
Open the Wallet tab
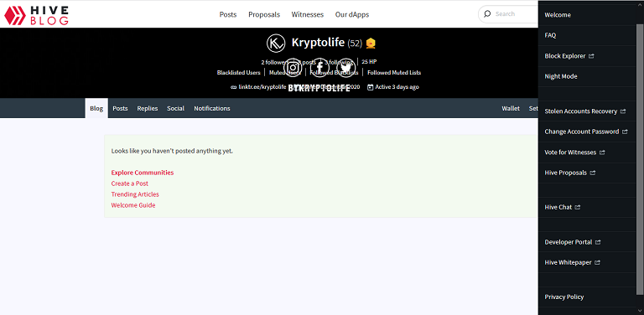511,108
